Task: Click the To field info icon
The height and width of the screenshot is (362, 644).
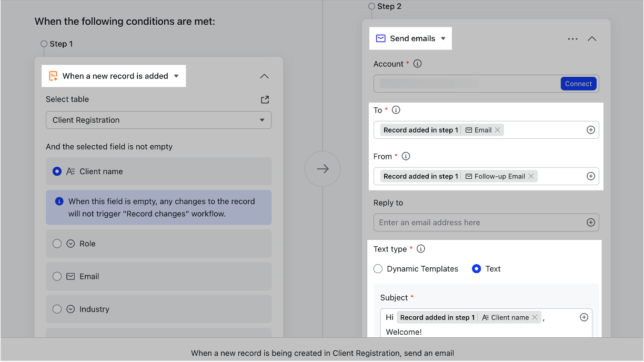Action: [396, 110]
